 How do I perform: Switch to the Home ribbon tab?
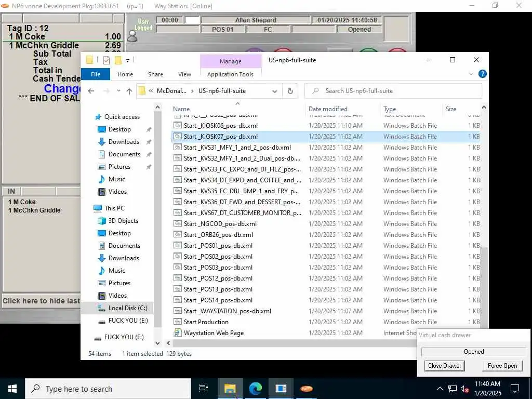coord(125,74)
